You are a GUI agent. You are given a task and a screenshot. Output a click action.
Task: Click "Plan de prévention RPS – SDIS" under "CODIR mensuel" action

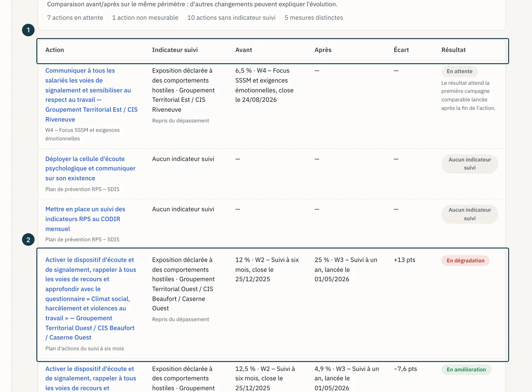(x=82, y=240)
